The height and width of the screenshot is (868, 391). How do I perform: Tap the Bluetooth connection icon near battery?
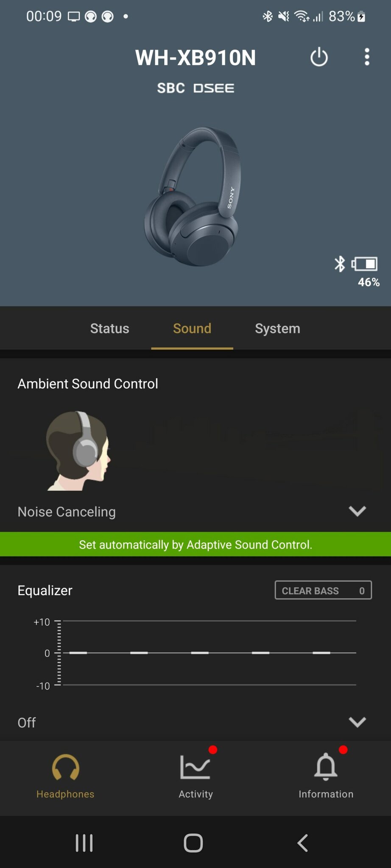[x=340, y=264]
